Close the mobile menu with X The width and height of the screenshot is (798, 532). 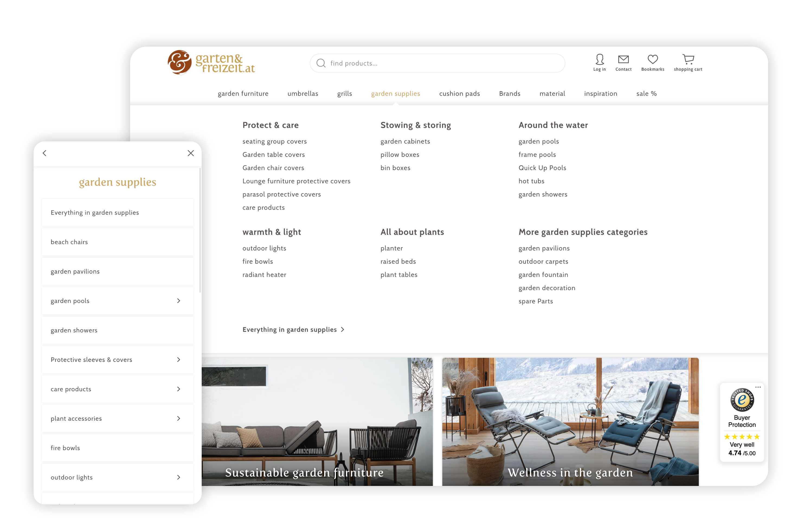(191, 153)
